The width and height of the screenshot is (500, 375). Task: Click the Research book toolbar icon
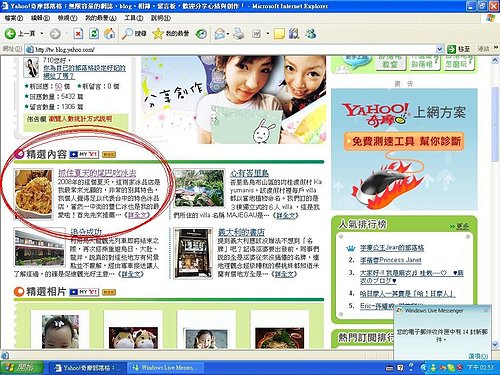(x=294, y=34)
